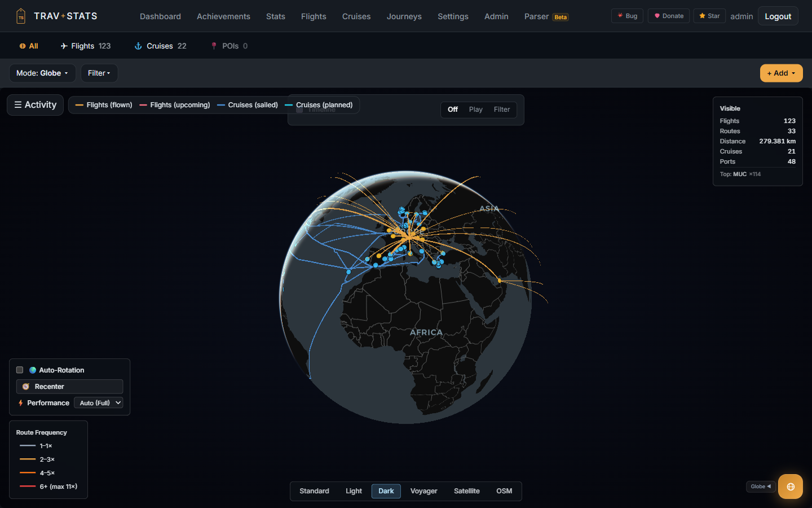The image size is (812, 508).
Task: Click the TravStats luggage tag logo icon
Action: (x=21, y=16)
